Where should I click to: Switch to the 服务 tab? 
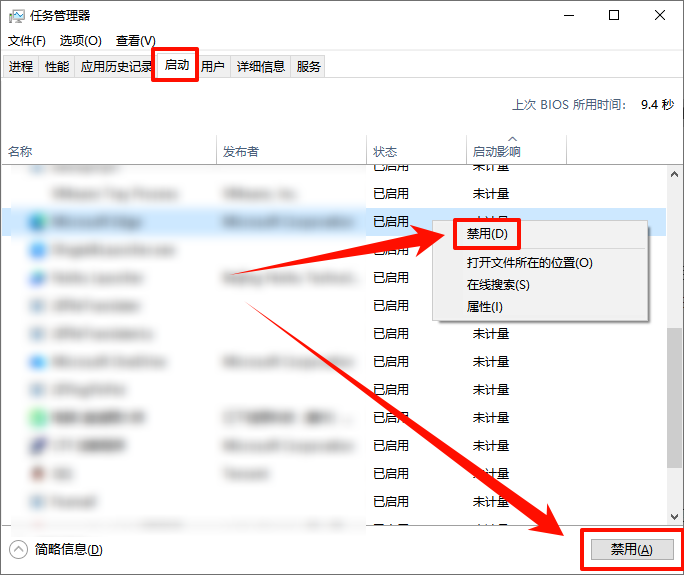pyautogui.click(x=308, y=66)
